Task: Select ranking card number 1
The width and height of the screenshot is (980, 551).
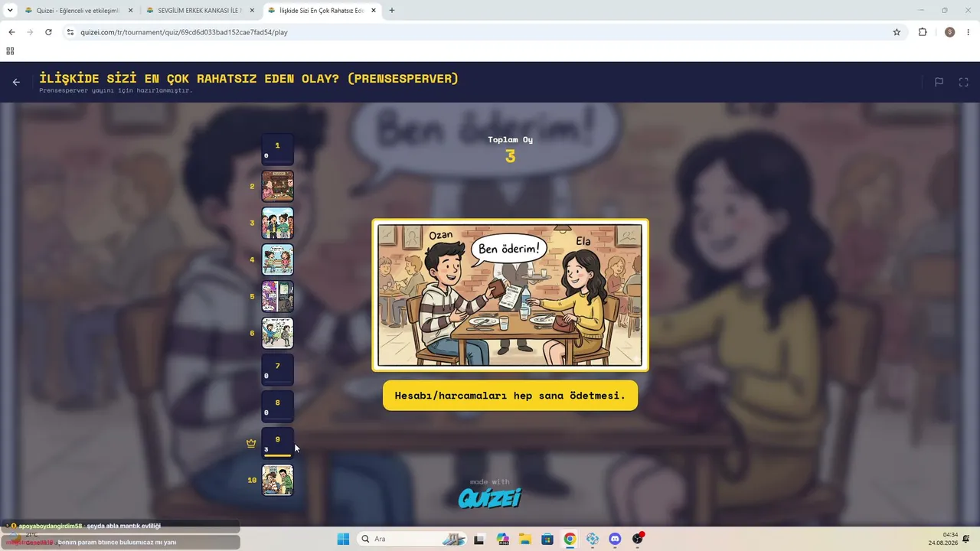Action: pyautogui.click(x=278, y=150)
